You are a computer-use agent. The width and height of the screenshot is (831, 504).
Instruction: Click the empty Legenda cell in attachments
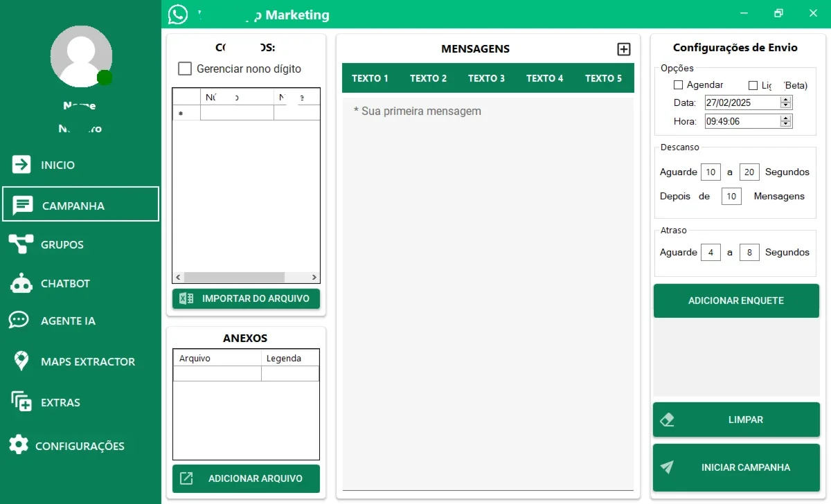click(x=290, y=374)
